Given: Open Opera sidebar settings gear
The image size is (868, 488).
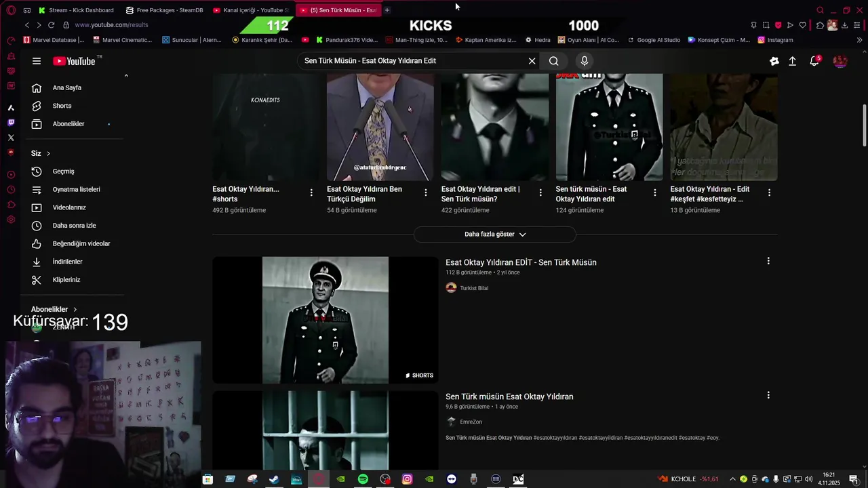Looking at the screenshot, I should pyautogui.click(x=11, y=220).
